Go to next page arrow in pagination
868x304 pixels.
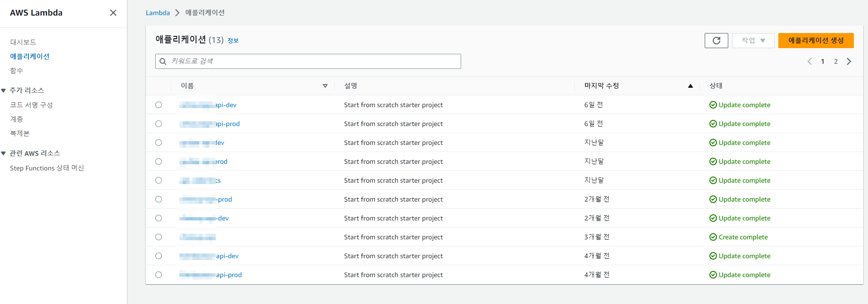point(849,61)
